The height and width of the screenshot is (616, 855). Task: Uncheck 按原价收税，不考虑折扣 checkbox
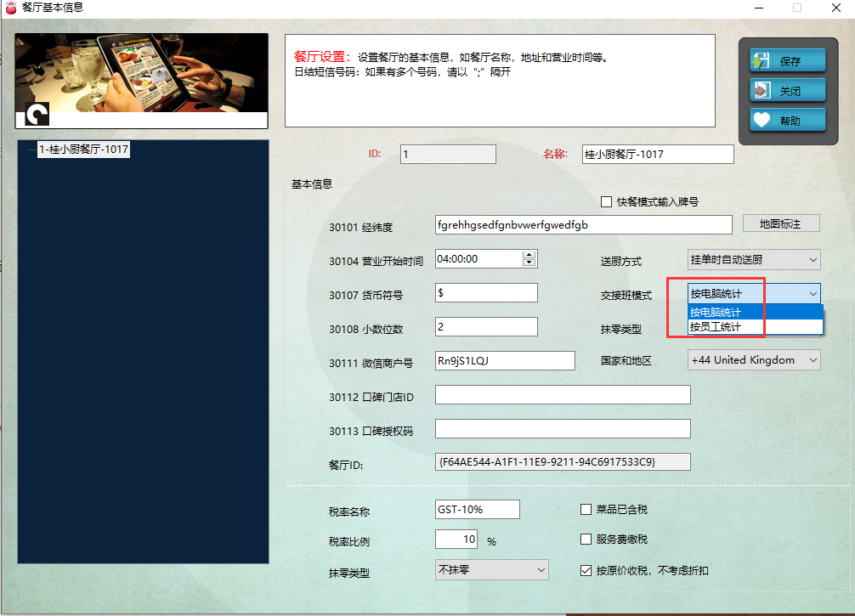[x=586, y=570]
